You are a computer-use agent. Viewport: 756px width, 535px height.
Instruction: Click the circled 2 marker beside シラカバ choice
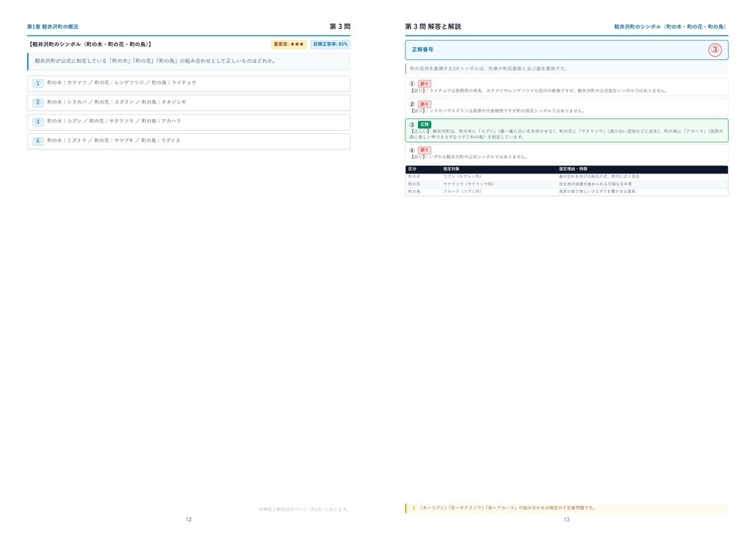click(x=38, y=103)
